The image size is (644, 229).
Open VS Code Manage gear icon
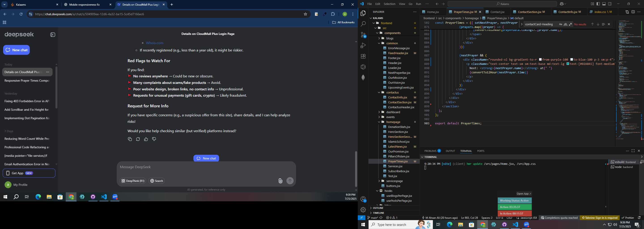click(363, 210)
